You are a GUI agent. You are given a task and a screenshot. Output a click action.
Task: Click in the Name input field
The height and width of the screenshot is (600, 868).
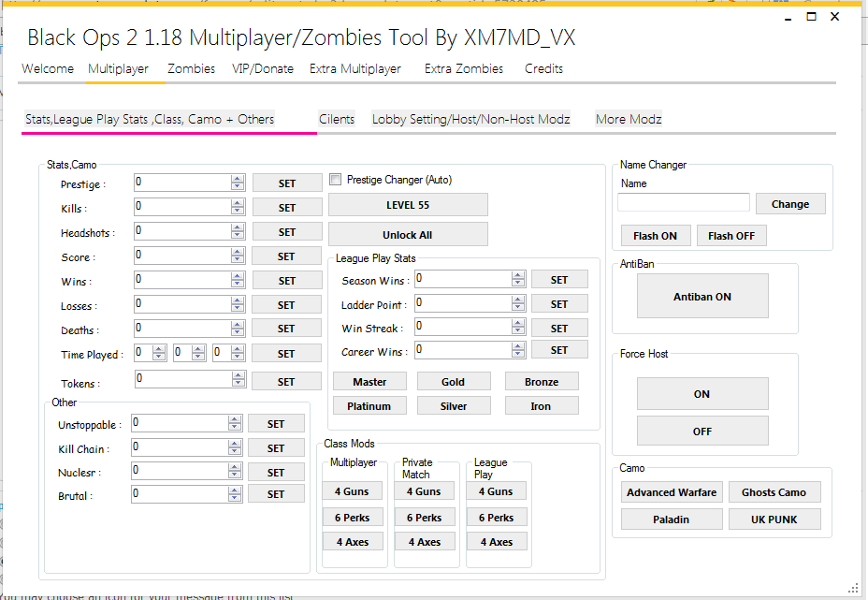(x=684, y=202)
